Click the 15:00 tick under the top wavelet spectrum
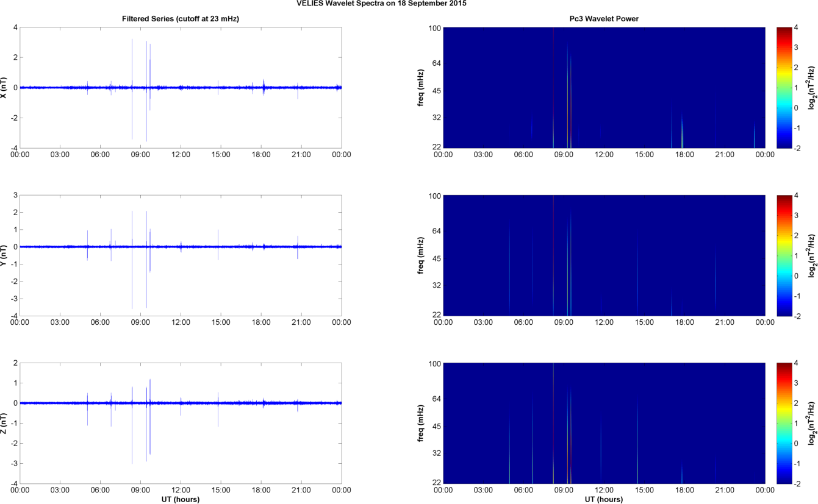Image resolution: width=818 pixels, height=504 pixels. click(x=644, y=155)
